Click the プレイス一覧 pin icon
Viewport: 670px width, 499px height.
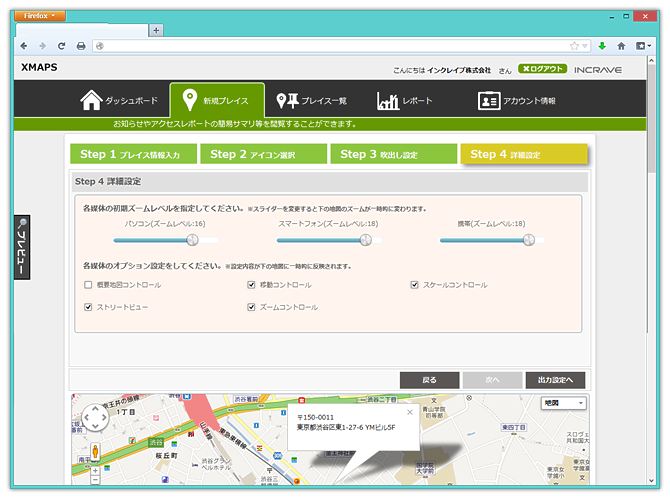tap(287, 100)
